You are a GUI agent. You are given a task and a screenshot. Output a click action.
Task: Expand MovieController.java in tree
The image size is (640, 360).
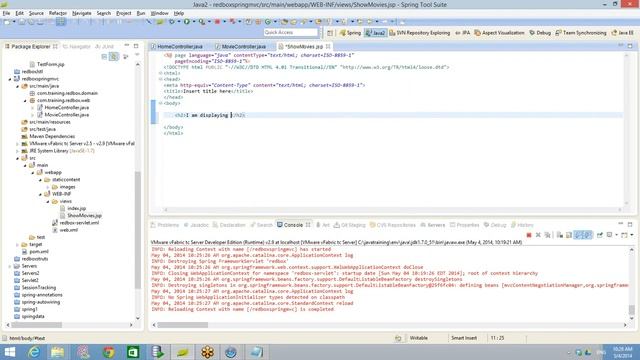pyautogui.click(x=33, y=115)
